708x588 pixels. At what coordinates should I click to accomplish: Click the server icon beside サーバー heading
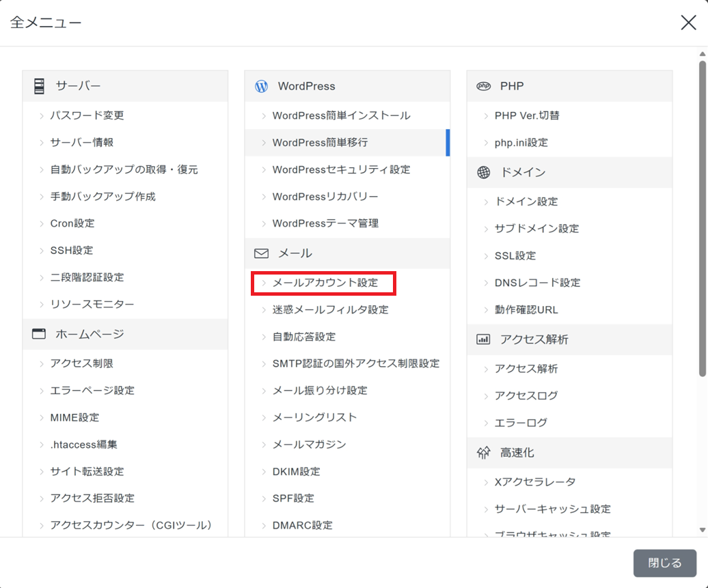39,86
